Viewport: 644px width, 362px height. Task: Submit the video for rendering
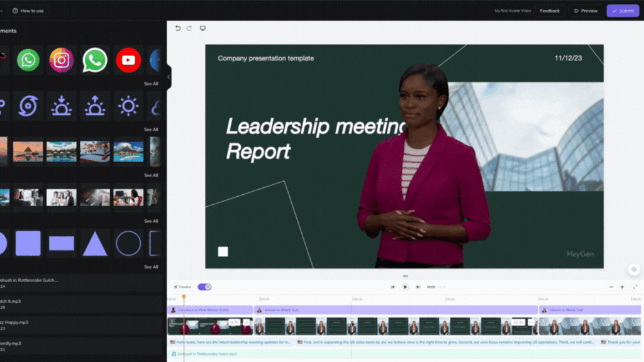[x=623, y=11]
